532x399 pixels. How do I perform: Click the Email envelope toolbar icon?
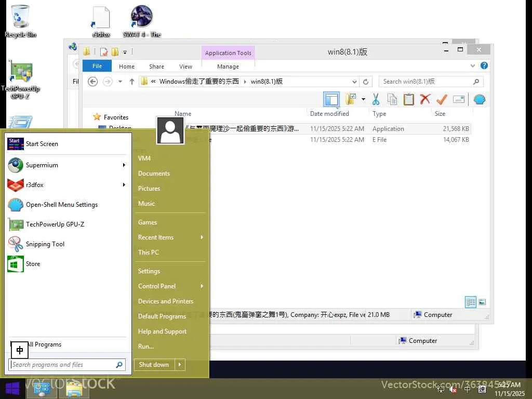coord(459,99)
